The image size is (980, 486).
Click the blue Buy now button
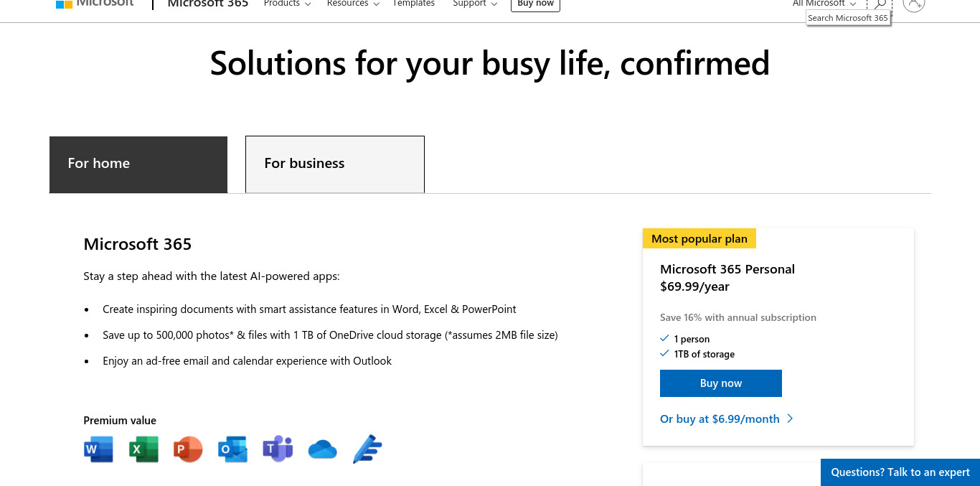pos(721,383)
